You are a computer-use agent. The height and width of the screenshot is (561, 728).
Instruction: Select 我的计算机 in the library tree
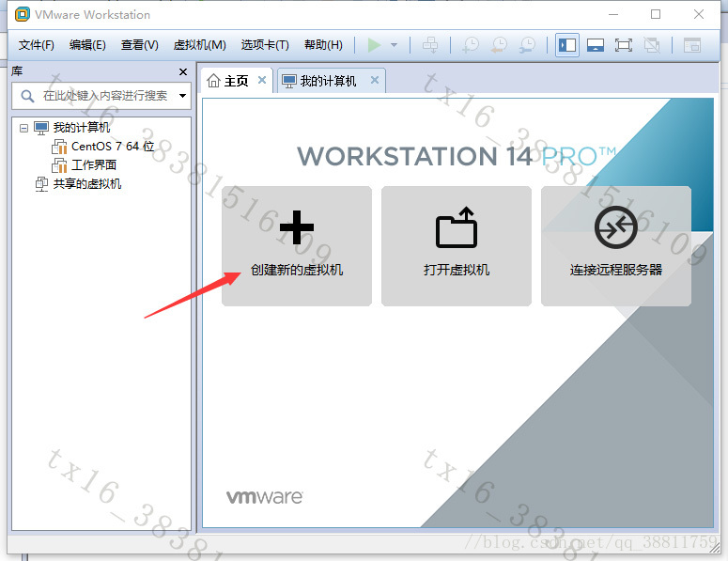tap(81, 127)
